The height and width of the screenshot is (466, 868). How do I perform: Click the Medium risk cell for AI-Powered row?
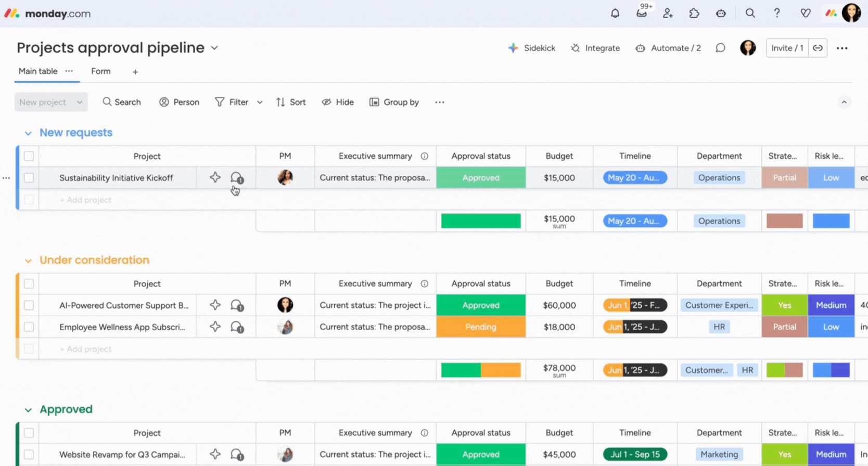[831, 305]
